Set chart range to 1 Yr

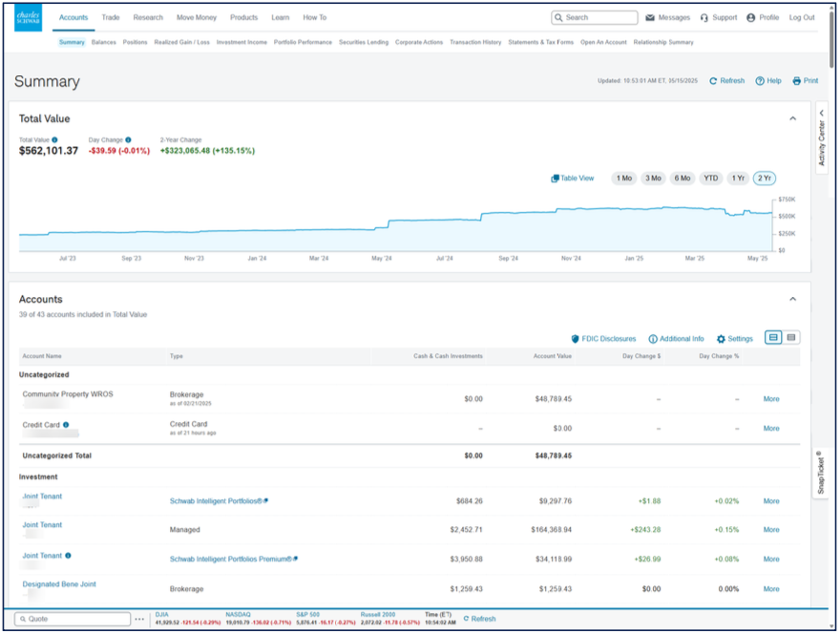tap(738, 179)
